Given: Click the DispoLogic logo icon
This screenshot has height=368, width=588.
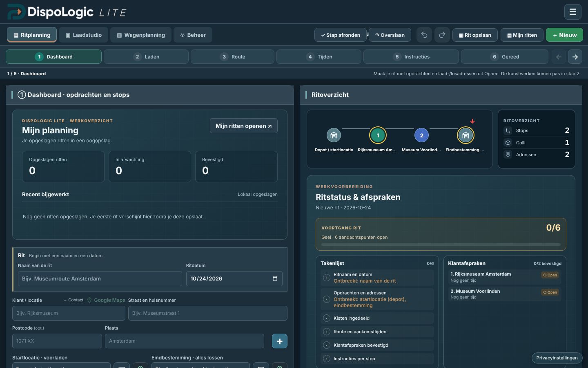Looking at the screenshot, I should pyautogui.click(x=16, y=12).
